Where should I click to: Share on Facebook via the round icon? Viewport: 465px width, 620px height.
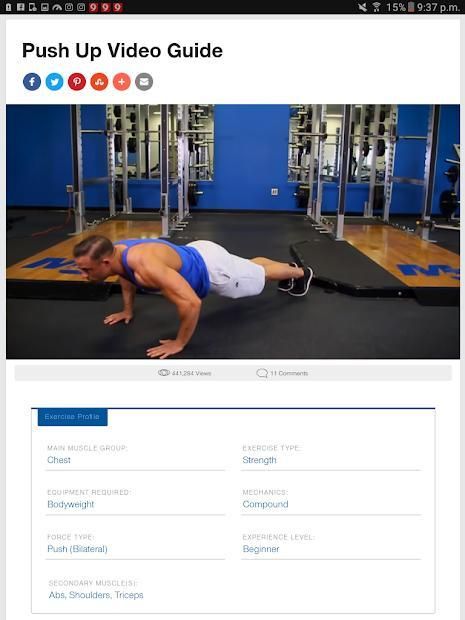click(32, 82)
